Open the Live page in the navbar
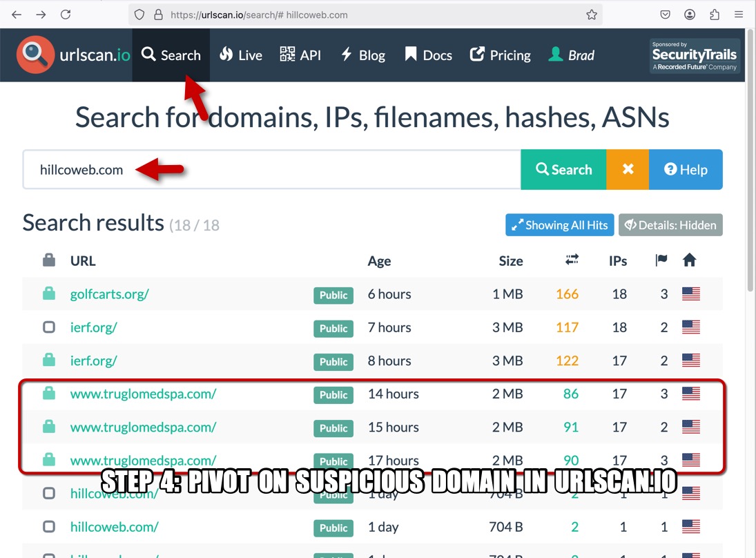The image size is (756, 558). click(241, 55)
